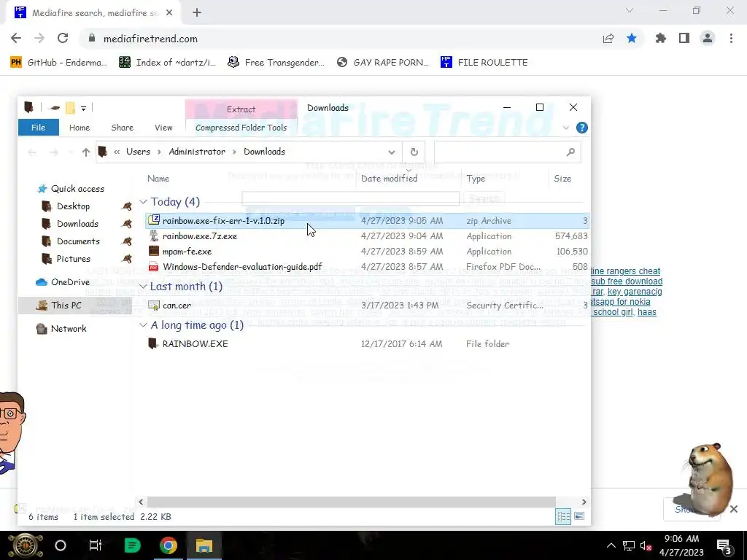Go back using Chrome's back arrow
The height and width of the screenshot is (560, 747).
click(x=16, y=39)
